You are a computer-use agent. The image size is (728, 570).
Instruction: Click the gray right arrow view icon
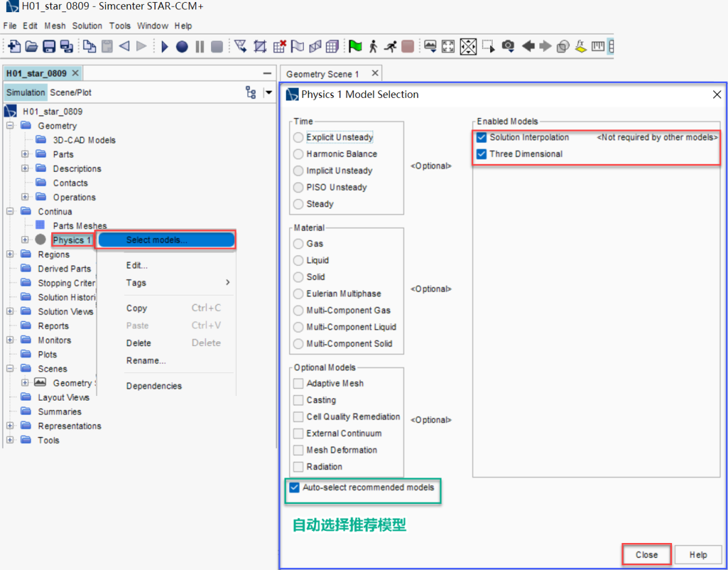point(545,46)
